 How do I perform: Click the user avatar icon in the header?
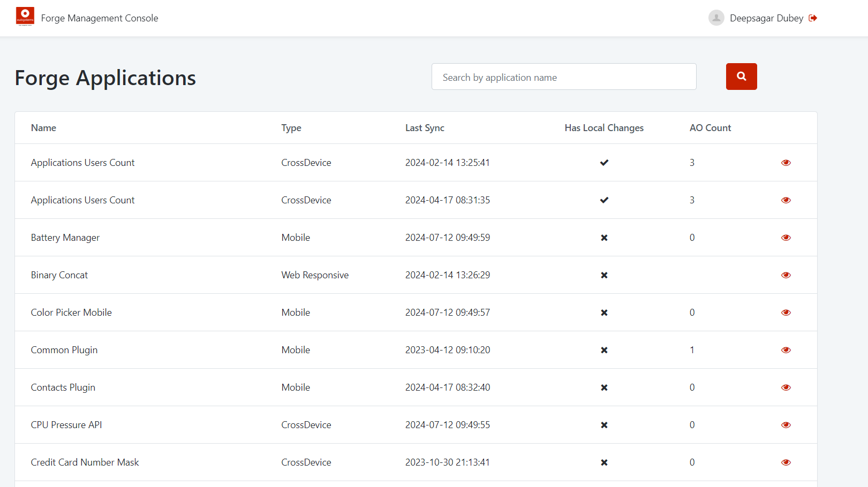point(716,18)
